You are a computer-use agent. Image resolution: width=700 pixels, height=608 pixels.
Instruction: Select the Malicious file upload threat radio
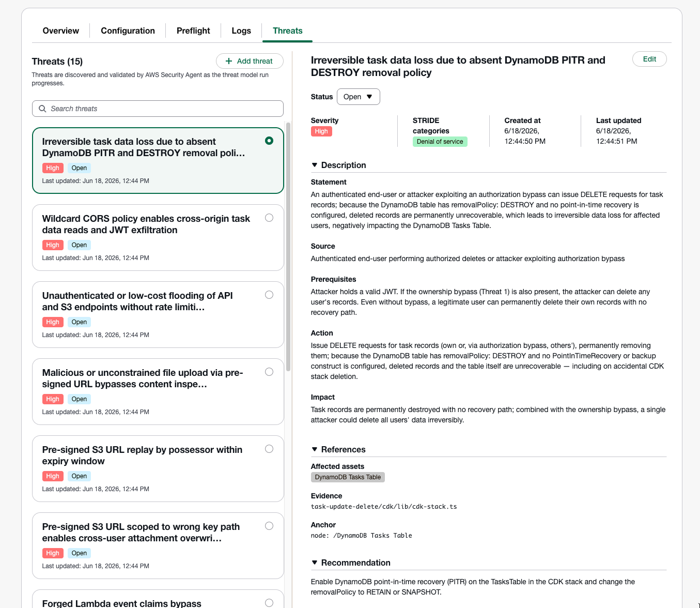269,372
